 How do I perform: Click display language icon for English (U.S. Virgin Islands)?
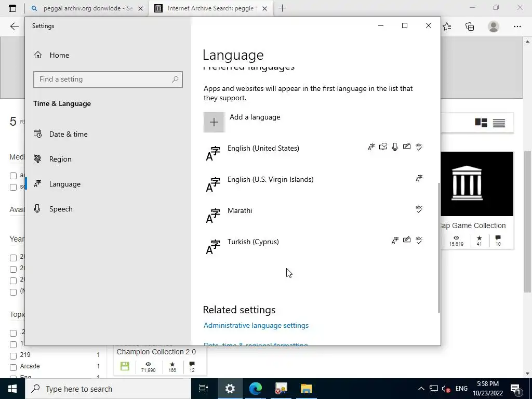coord(419,178)
